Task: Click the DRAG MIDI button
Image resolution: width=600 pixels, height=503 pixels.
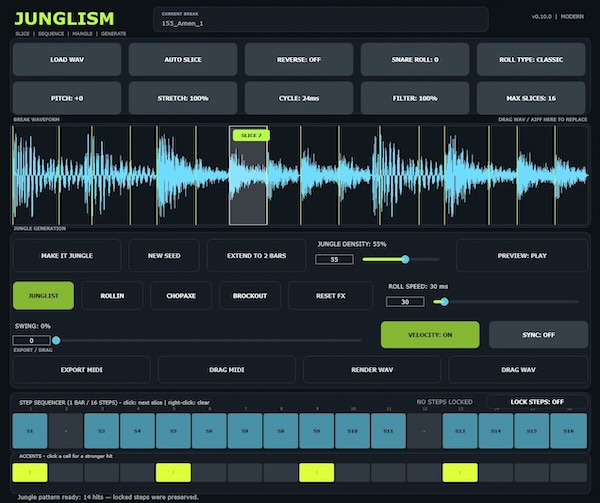Action: [227, 370]
